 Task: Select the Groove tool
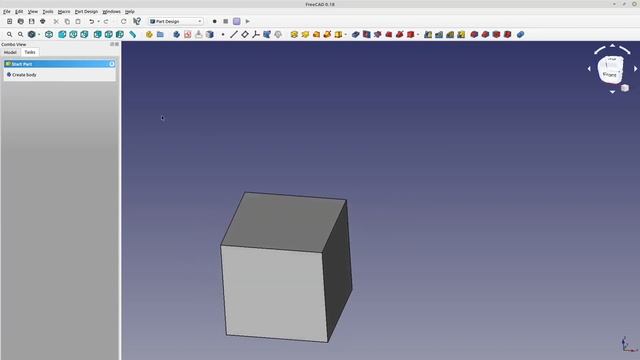tap(378, 35)
